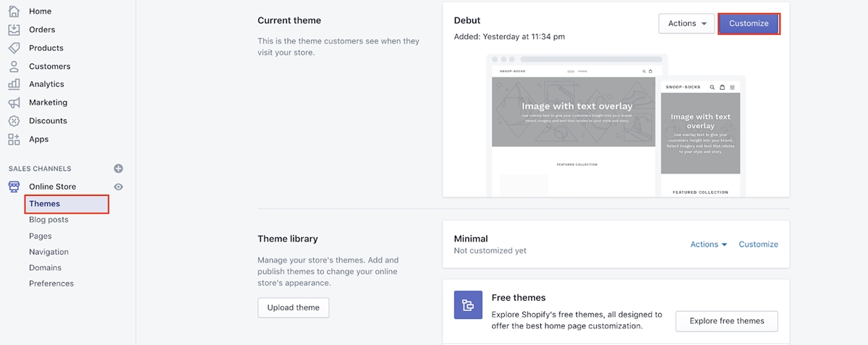
Task: Open Orders via its inbox icon
Action: (x=14, y=30)
